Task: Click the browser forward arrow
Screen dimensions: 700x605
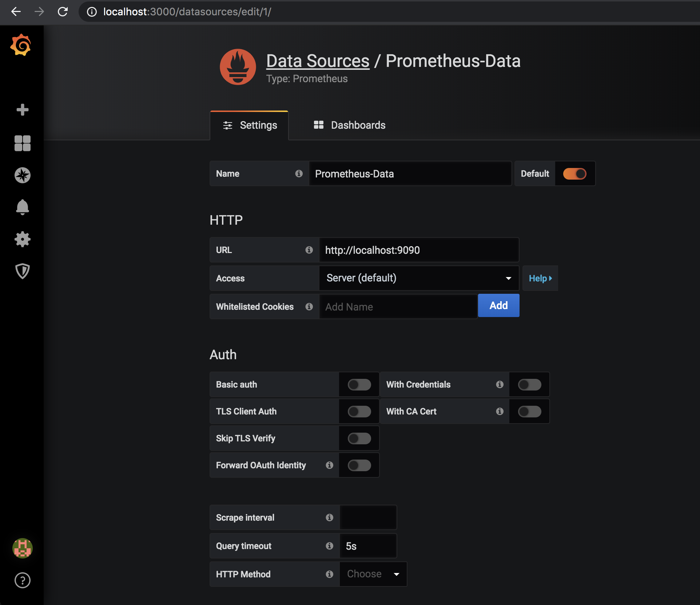Action: (39, 12)
